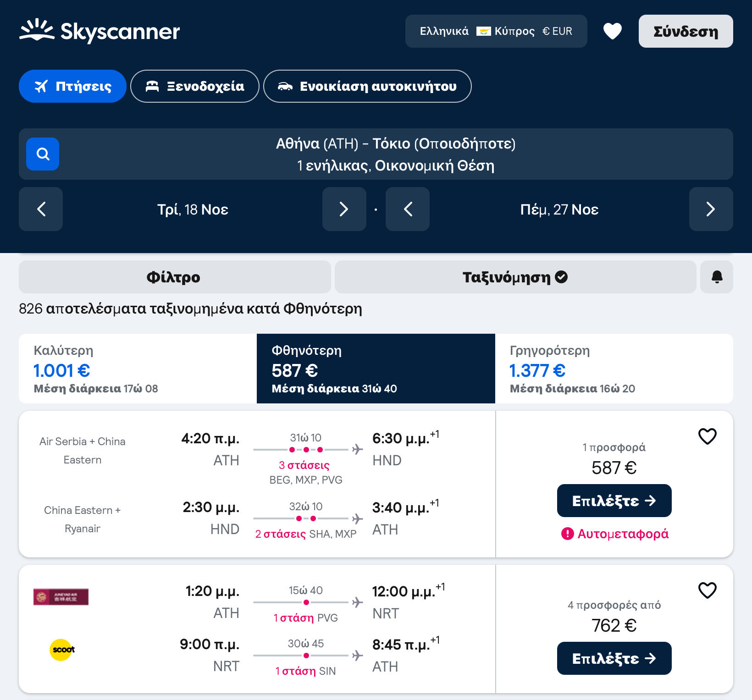This screenshot has width=752, height=700.
Task: Advance departure date after Τρί, 18 Νοε
Action: [x=344, y=209]
